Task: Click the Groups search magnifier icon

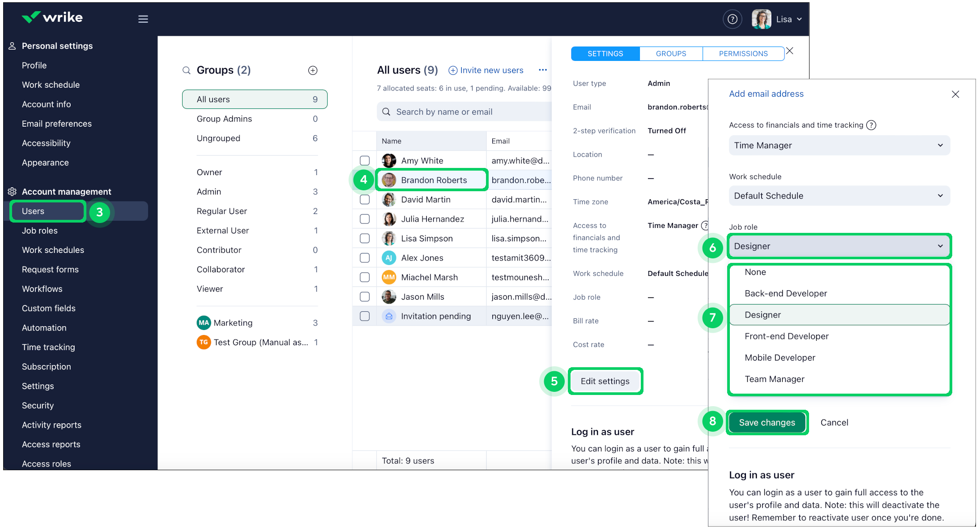Action: tap(186, 70)
